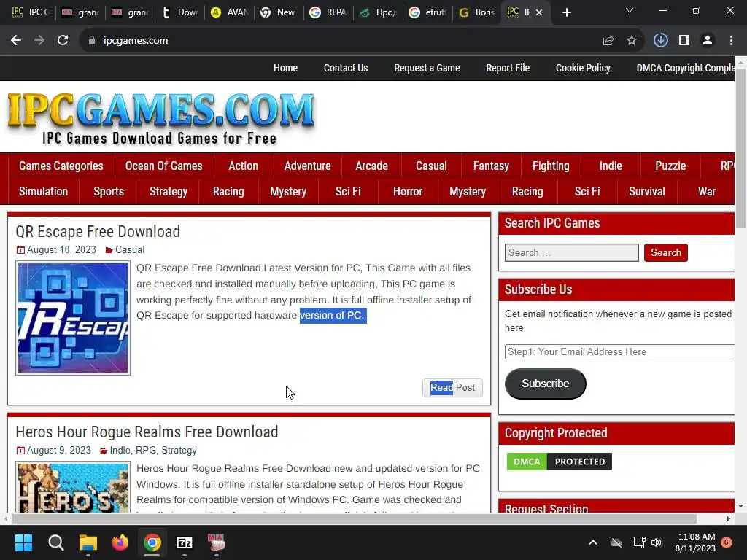
Task: Click Read Post for QR Escape
Action: [x=452, y=388]
